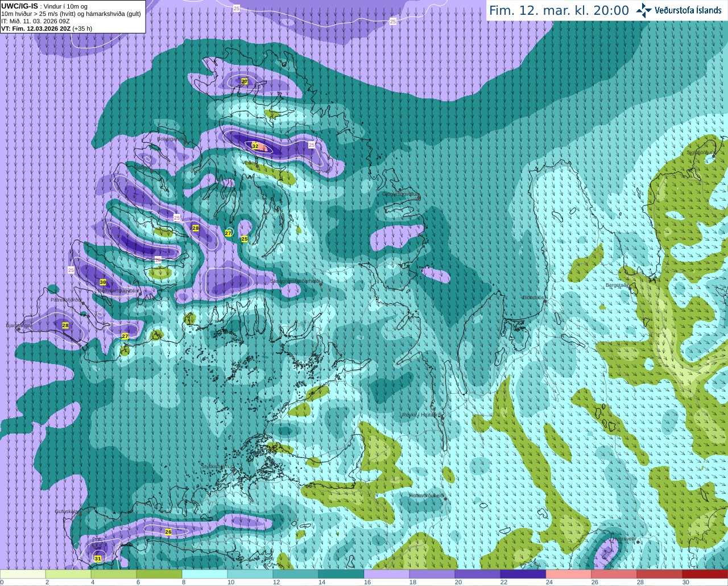Click the 'Bergstaðir' station label
The width and height of the screenshot is (728, 586).
pyautogui.click(x=617, y=285)
